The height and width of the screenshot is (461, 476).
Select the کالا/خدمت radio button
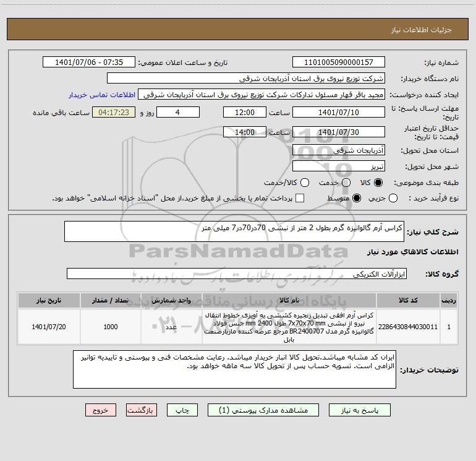coord(305,183)
